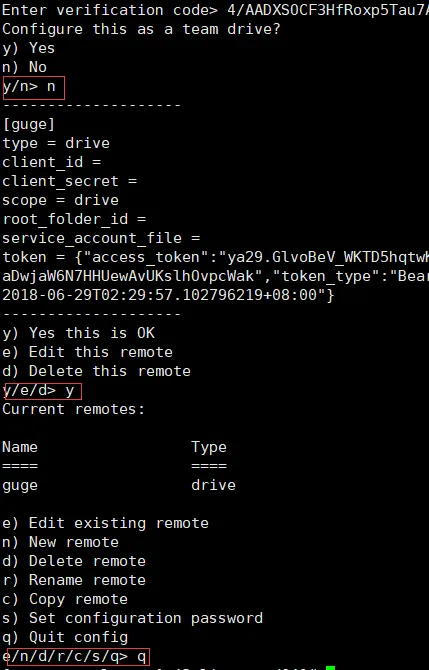Viewport: 429px width, 670px height.
Task: Click 'd) Delete this remote' option
Action: [97, 371]
